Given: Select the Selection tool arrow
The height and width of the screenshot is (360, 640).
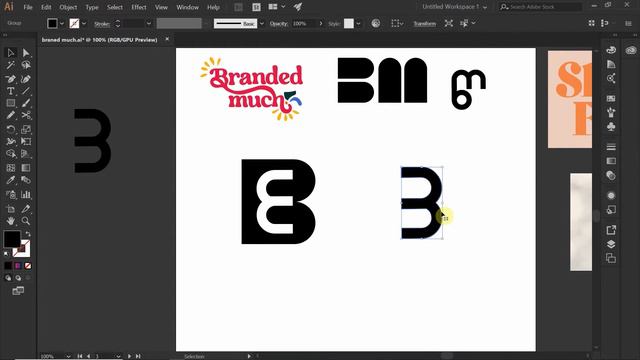Looking at the screenshot, I should coord(11,53).
